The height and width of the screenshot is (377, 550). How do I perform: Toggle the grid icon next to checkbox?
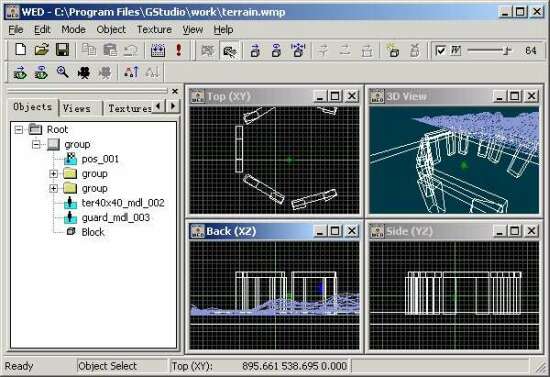[x=455, y=51]
